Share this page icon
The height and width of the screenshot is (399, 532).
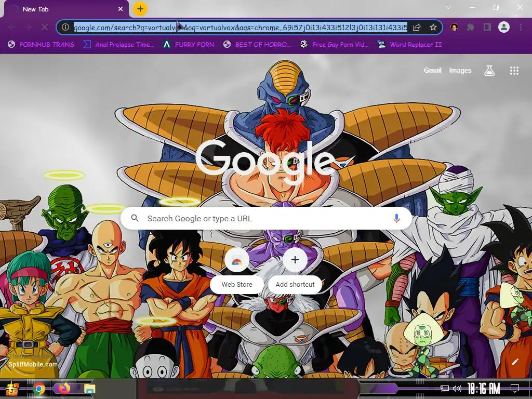pyautogui.click(x=417, y=27)
